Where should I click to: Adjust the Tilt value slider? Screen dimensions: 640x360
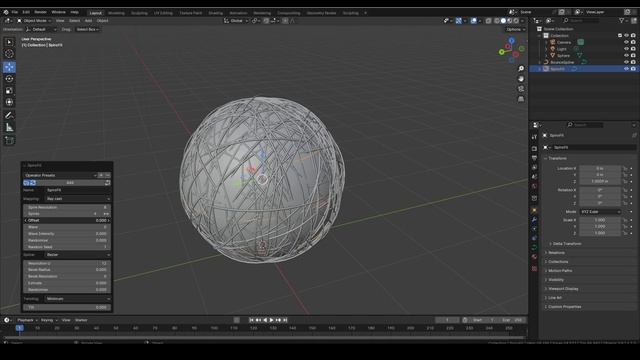67,307
